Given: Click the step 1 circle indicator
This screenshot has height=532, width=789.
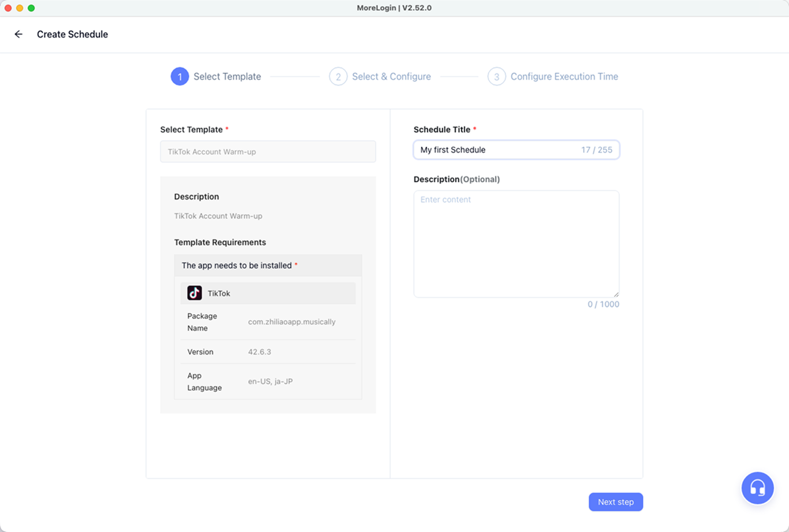Looking at the screenshot, I should click(x=180, y=76).
